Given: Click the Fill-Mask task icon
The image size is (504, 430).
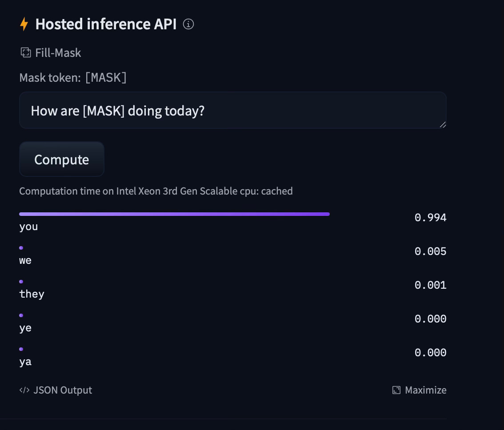Looking at the screenshot, I should (26, 52).
